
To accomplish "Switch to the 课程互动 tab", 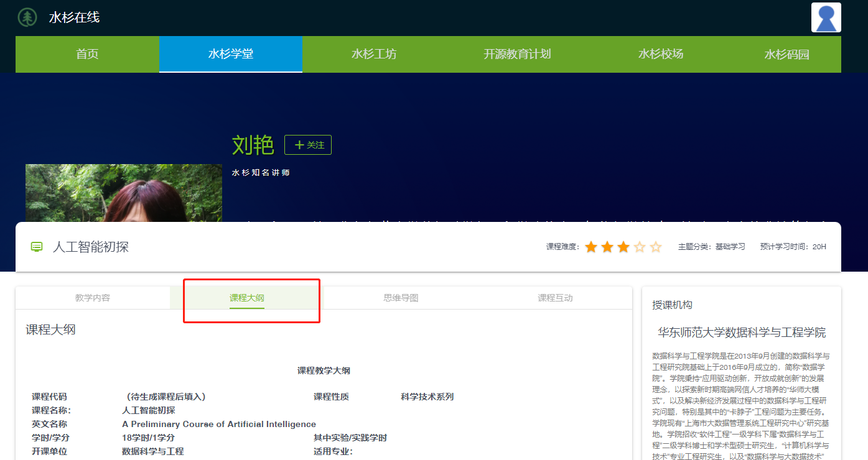I will point(555,298).
